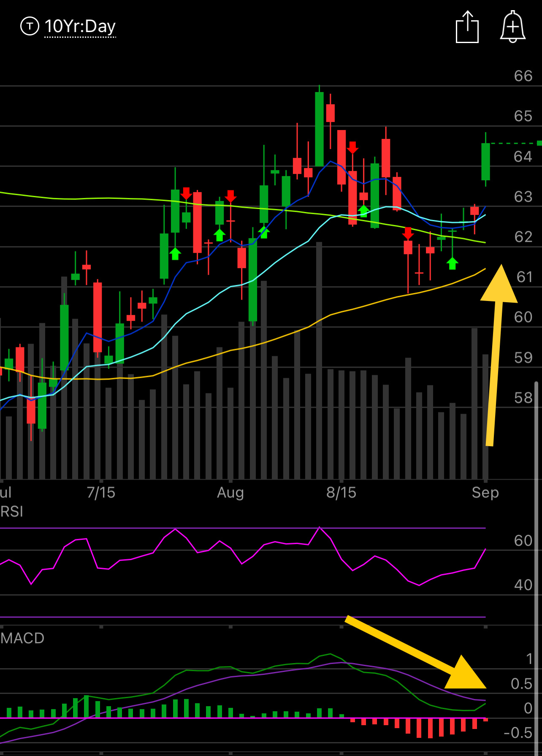
Task: Tap the MACD -0.5 scale label
Action: point(518,733)
